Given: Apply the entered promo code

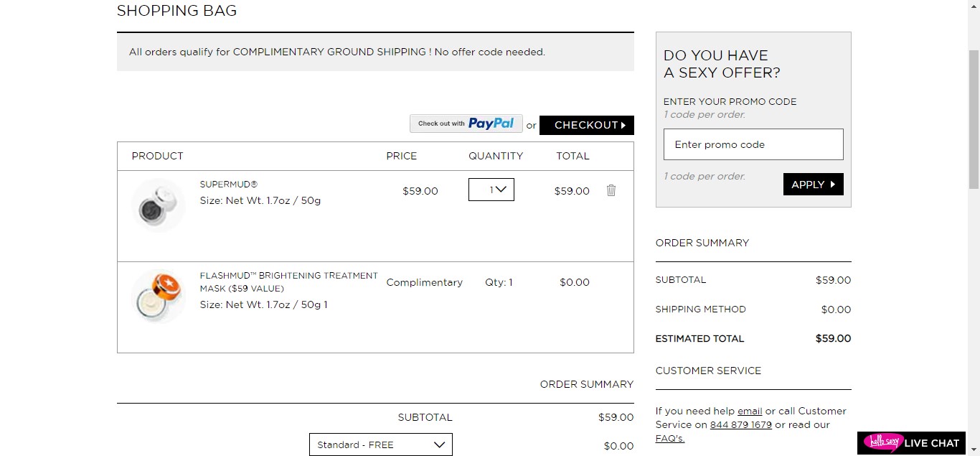Looking at the screenshot, I should [814, 185].
